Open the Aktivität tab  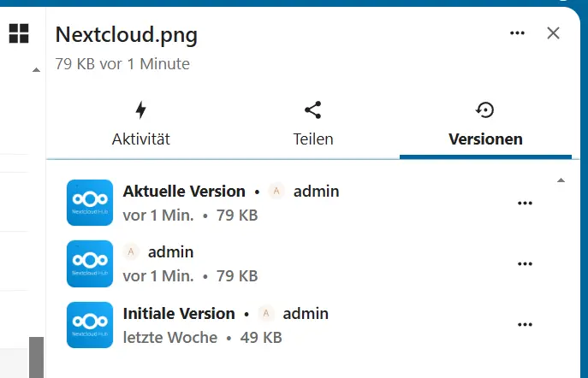[x=140, y=124]
